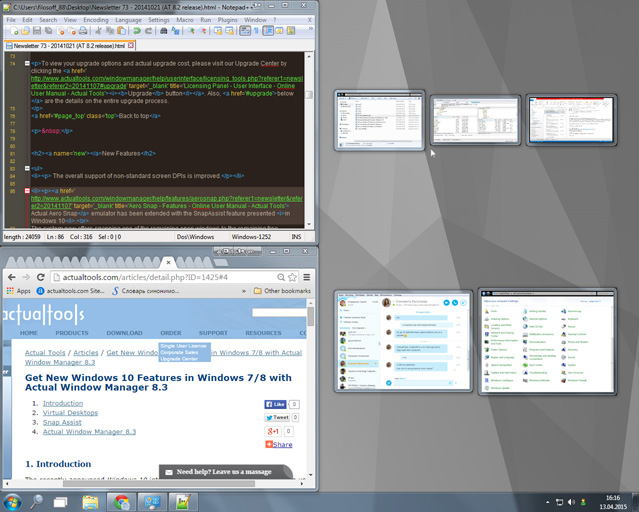Screen dimensions: 639x512
Task: Open the actualtools.com Site bookmark
Action: [71, 291]
